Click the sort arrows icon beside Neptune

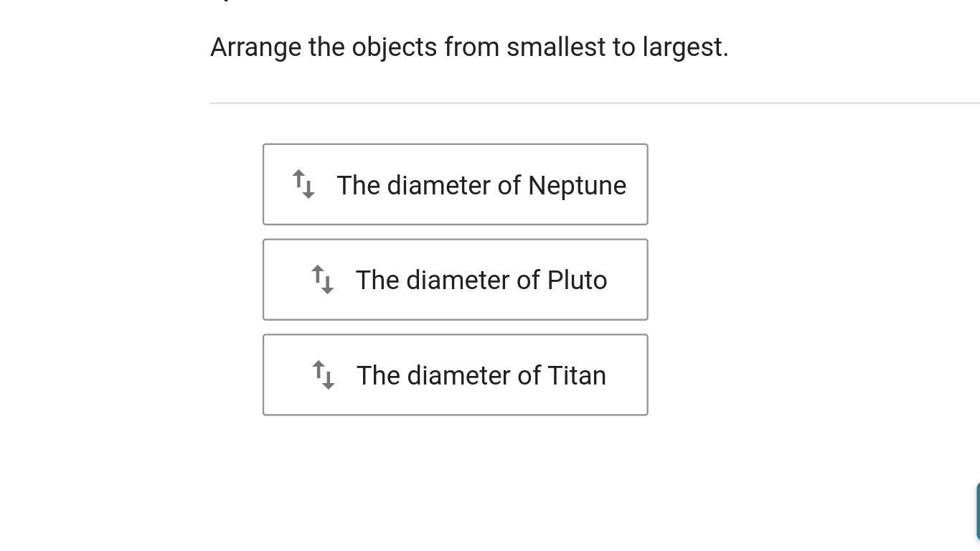click(303, 184)
